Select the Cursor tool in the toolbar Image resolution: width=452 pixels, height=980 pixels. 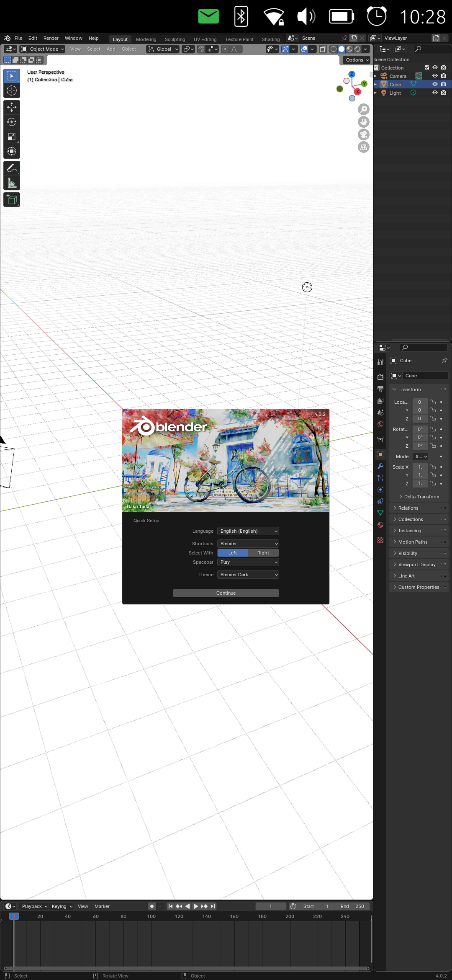tap(12, 90)
